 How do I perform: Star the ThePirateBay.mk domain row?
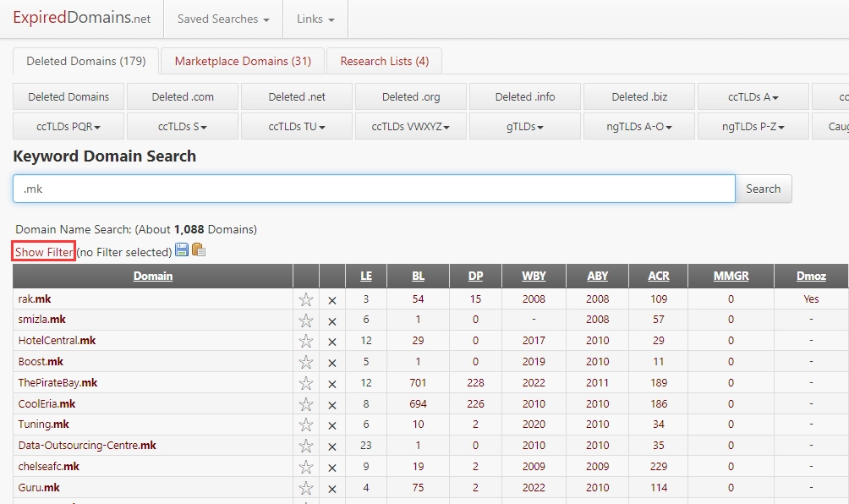306,383
